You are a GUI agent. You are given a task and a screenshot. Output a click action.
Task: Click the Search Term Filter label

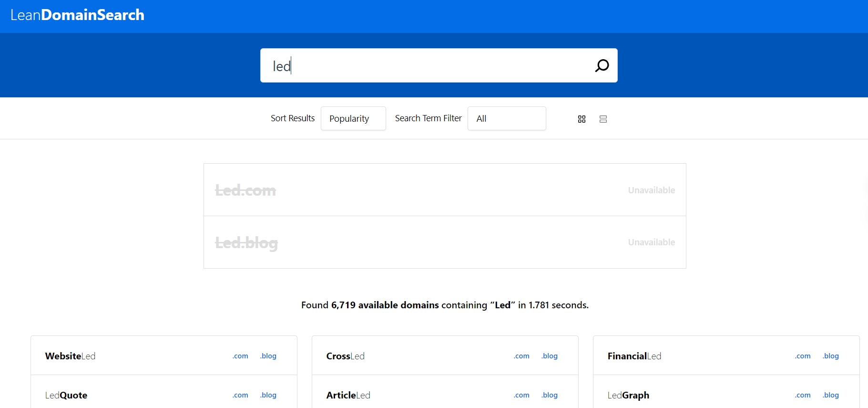click(x=428, y=118)
